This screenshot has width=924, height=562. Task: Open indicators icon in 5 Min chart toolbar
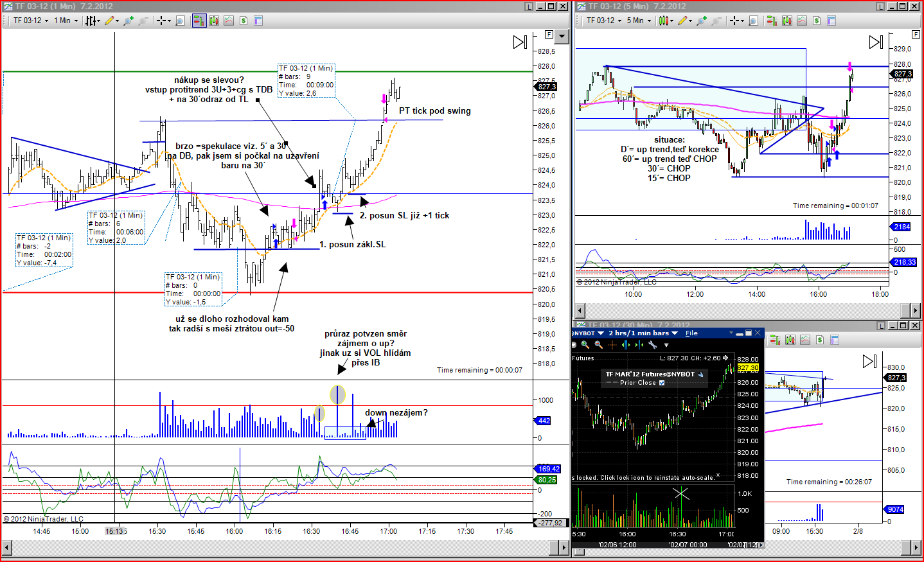[x=802, y=21]
